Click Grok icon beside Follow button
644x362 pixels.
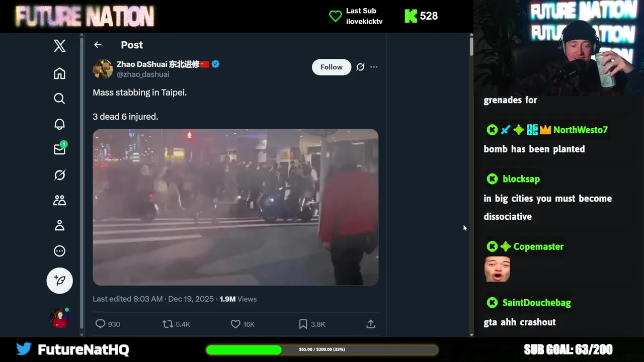point(360,67)
